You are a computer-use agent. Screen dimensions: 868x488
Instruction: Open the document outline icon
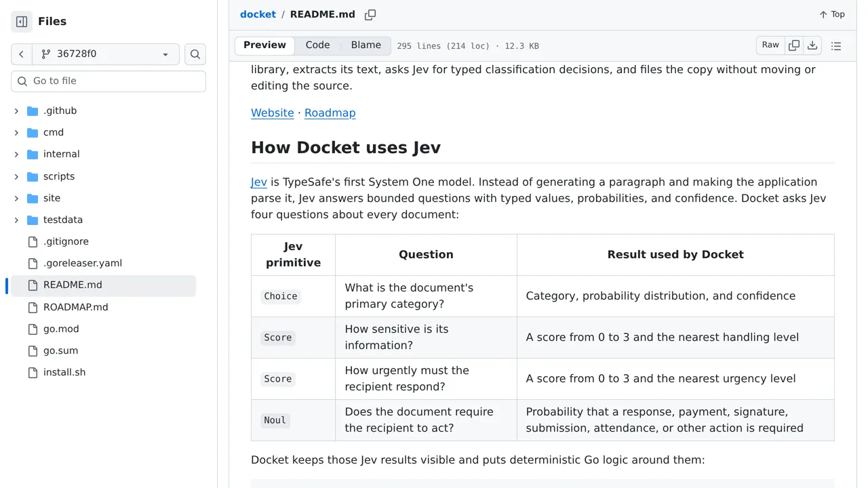[836, 46]
